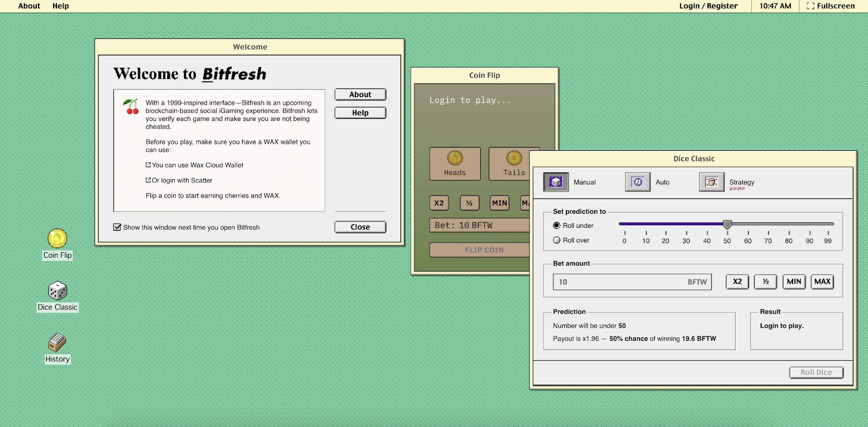The image size is (868, 427).
Task: Click the Fullscreen icon in top bar
Action: point(810,6)
